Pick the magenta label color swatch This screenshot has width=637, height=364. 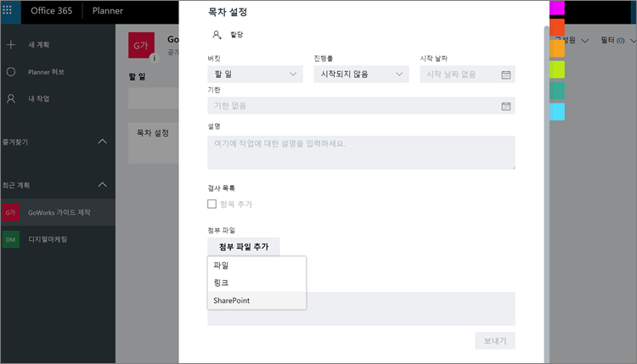(557, 8)
